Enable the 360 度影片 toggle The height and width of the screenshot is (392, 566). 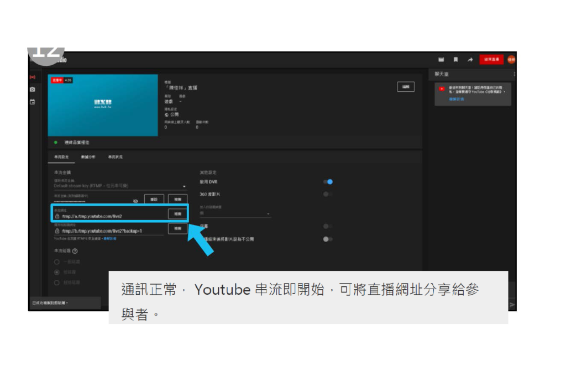tap(328, 195)
